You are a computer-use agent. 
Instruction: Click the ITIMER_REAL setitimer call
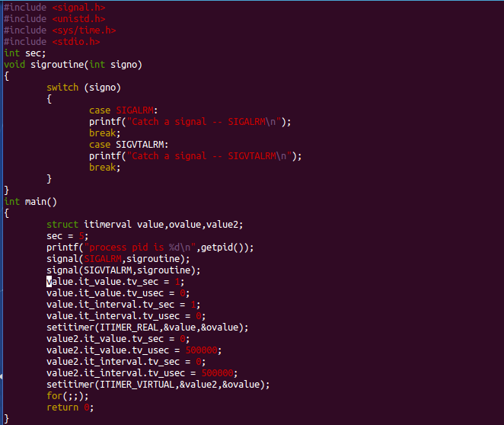coord(148,328)
